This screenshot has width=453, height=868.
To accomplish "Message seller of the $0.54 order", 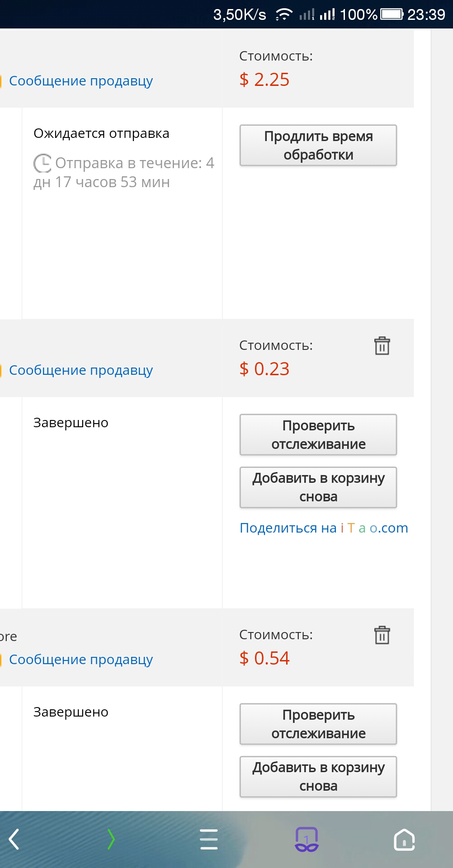I will 81,660.
